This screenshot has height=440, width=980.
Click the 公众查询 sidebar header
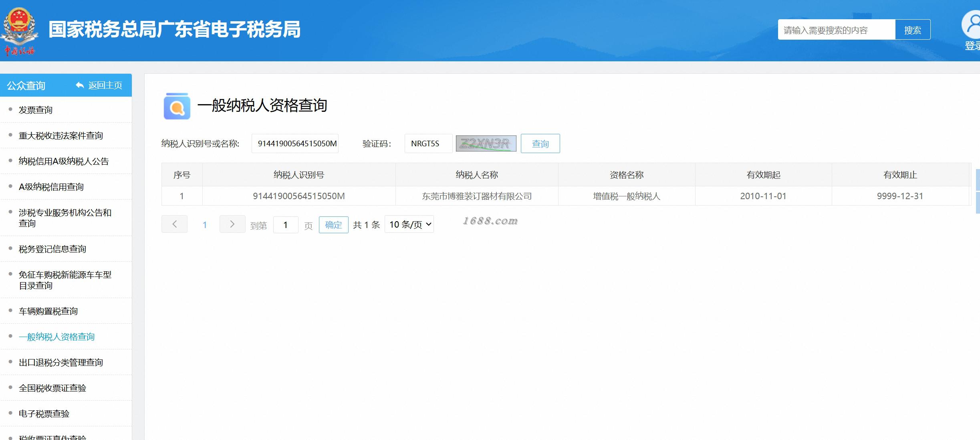tap(26, 85)
